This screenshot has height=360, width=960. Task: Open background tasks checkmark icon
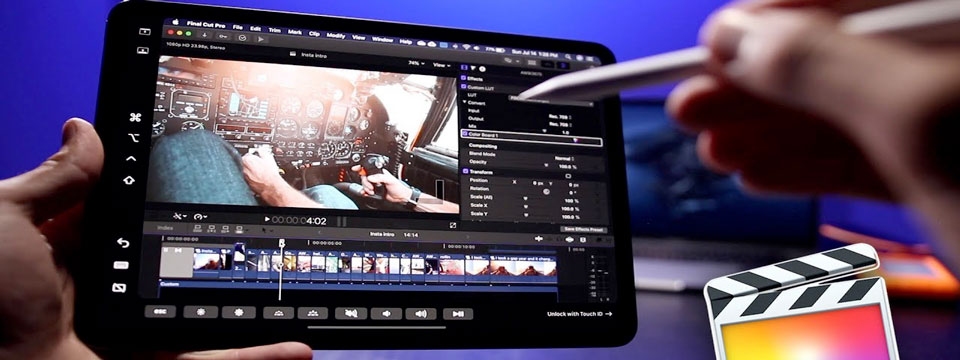point(242,37)
